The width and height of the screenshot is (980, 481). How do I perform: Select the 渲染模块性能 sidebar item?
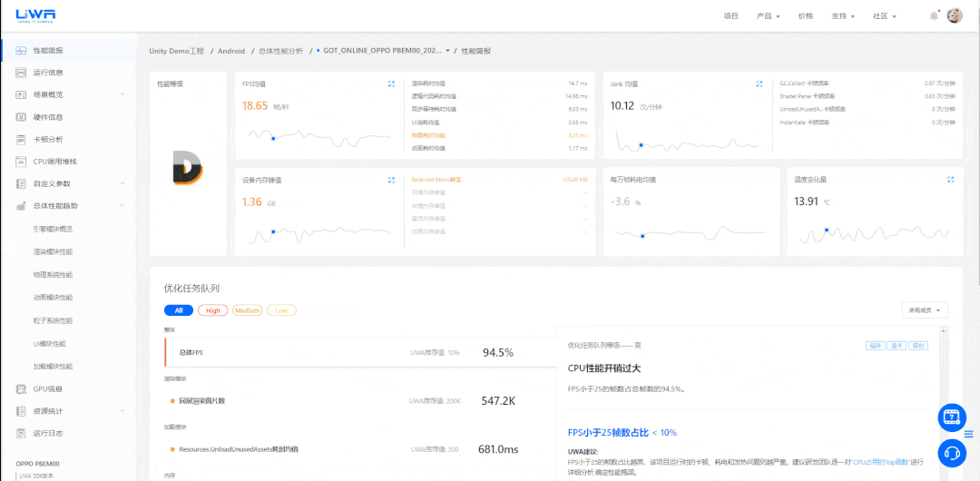(x=53, y=251)
